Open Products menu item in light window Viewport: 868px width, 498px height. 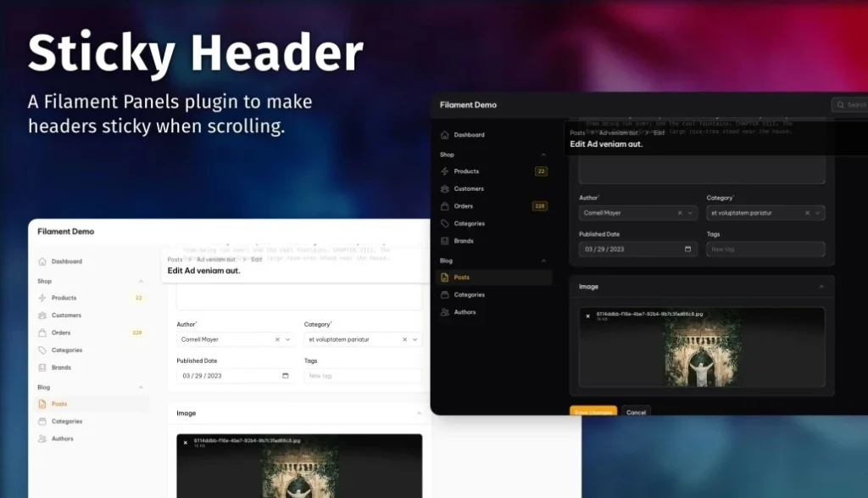[x=92, y=298]
